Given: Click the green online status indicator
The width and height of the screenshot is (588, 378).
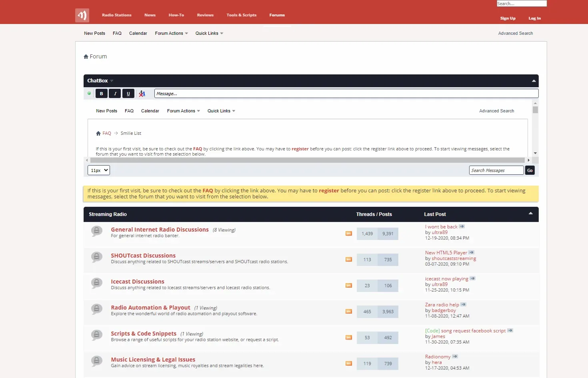Looking at the screenshot, I should click(89, 93).
